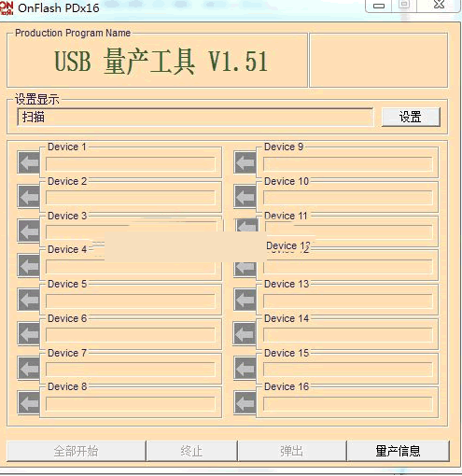Image resolution: width=462 pixels, height=476 pixels.
Task: Click the Device 13 status bar
Action: click(348, 301)
